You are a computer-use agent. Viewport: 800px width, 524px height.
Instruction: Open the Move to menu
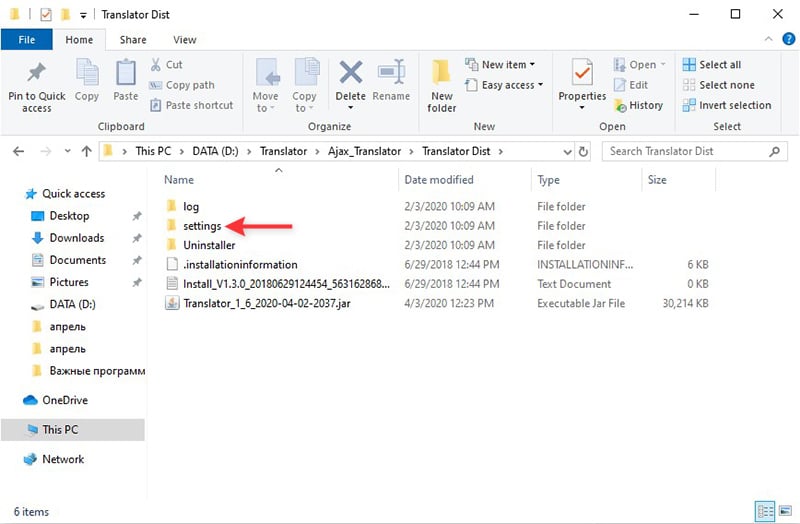click(265, 86)
